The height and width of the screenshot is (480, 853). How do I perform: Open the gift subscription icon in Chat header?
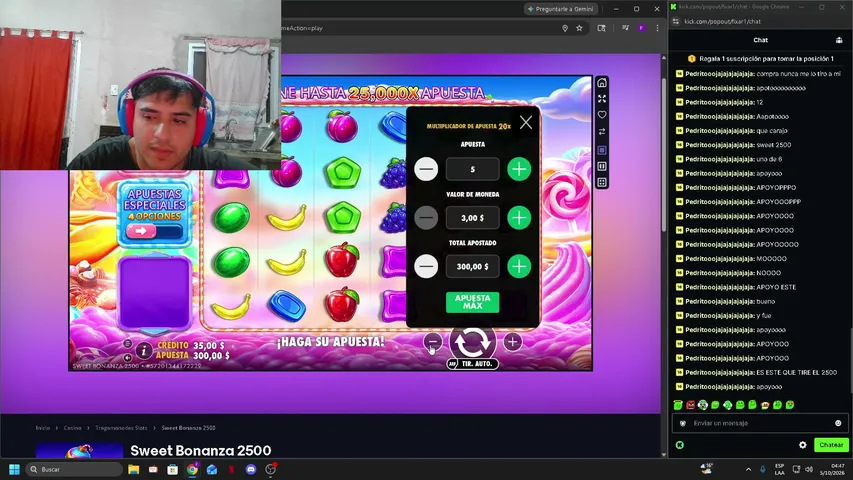point(839,40)
